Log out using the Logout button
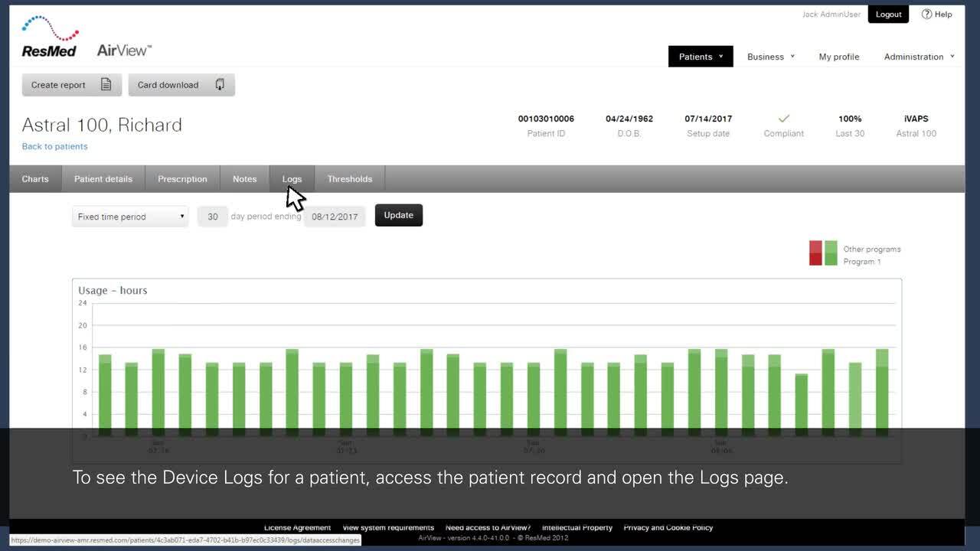Viewport: 980px width, 551px height. pos(888,15)
